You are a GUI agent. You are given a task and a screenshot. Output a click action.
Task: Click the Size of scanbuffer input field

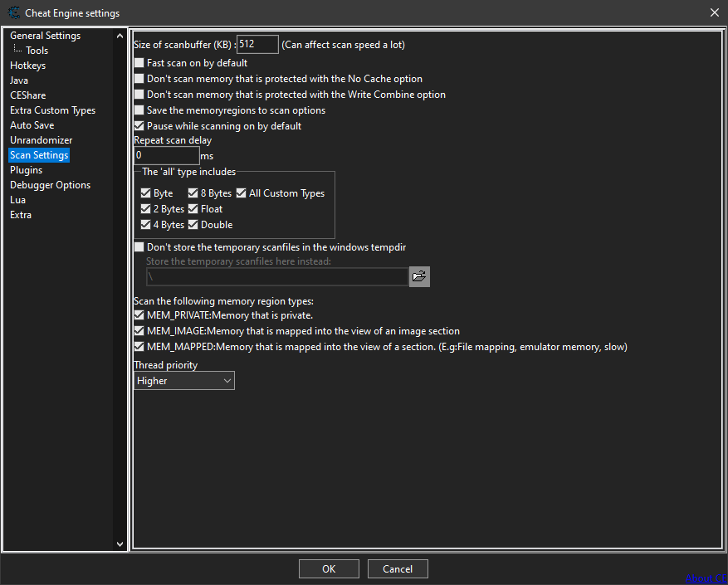(x=257, y=45)
